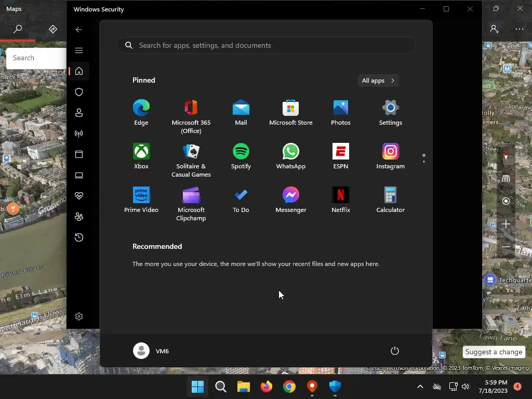Open File Explorer from taskbar
The height and width of the screenshot is (399, 532).
pyautogui.click(x=243, y=387)
